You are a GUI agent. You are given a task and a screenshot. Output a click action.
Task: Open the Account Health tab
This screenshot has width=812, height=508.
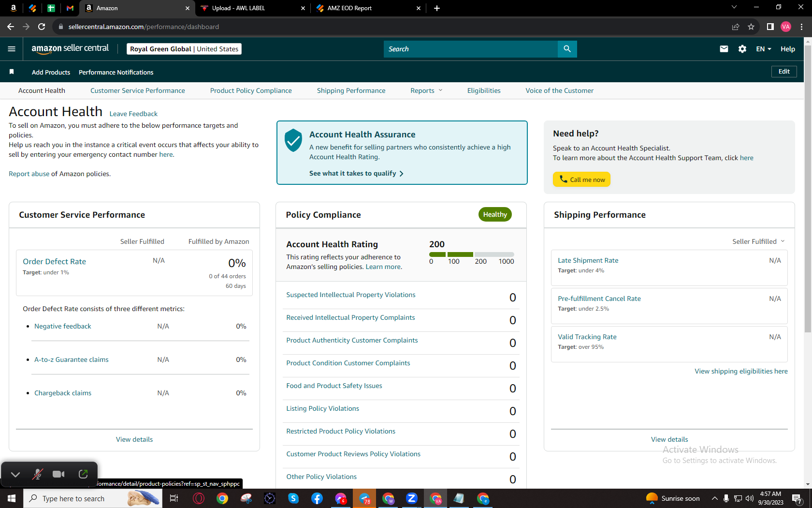click(42, 90)
